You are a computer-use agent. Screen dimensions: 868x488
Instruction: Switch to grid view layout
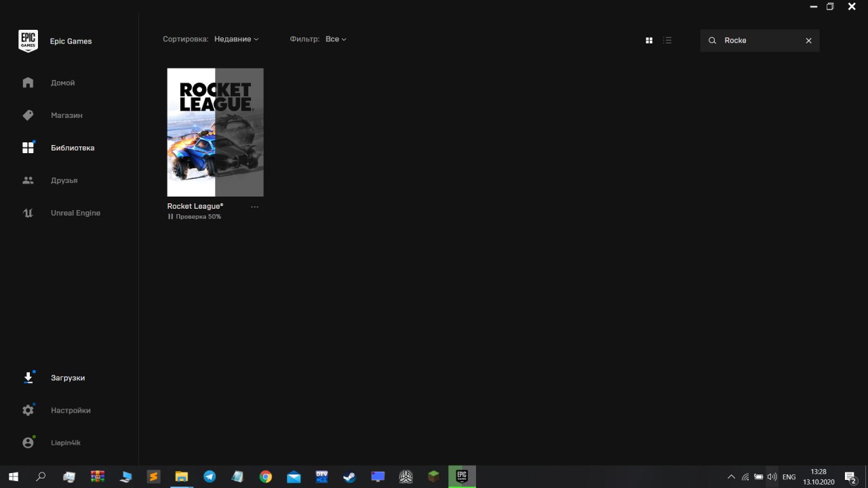(649, 41)
